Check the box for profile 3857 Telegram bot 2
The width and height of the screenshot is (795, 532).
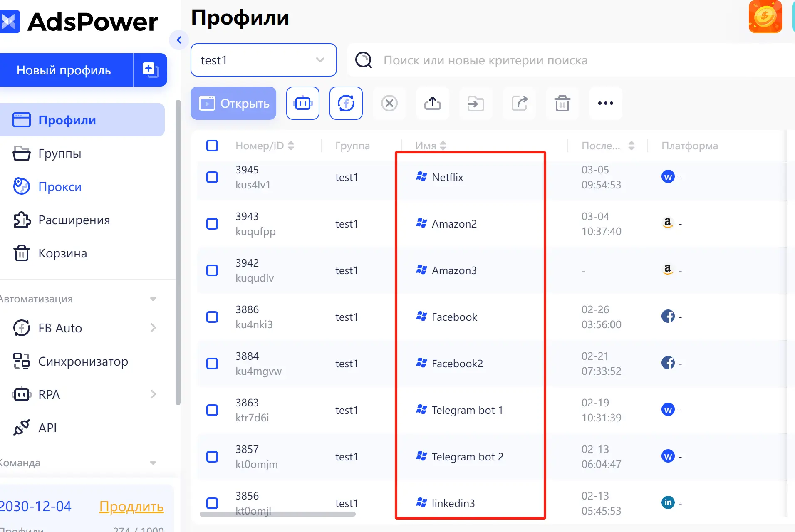point(212,457)
